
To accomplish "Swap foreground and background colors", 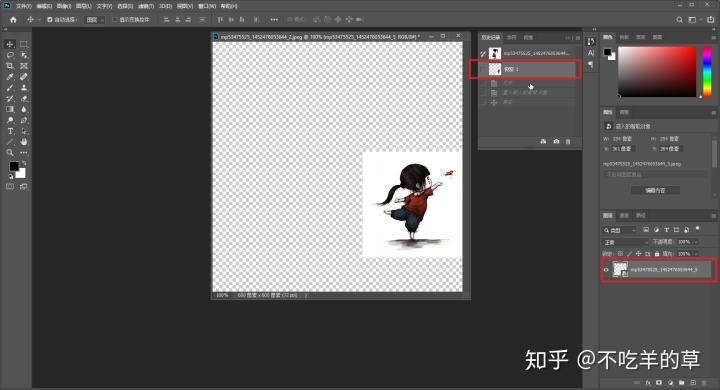I will tap(24, 163).
